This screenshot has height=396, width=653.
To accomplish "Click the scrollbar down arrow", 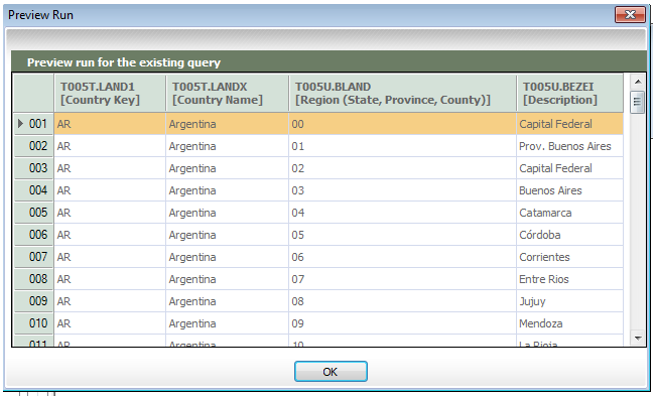I will point(638,338).
